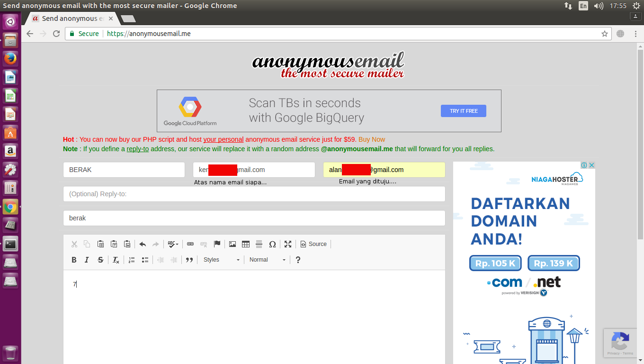
Task: Click the address bar URL
Action: tap(149, 34)
